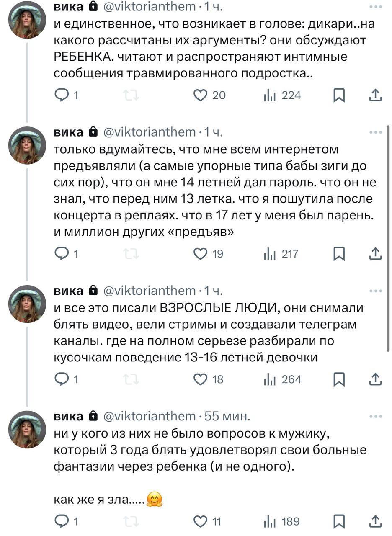
Task: Share the tweet with 264 views
Action: pyautogui.click(x=375, y=379)
